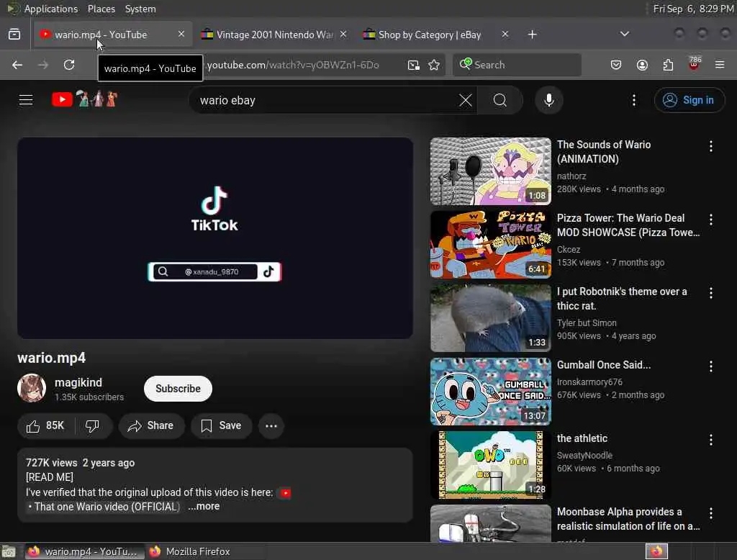
Task: Open nathorz channel name
Action: 571,176
